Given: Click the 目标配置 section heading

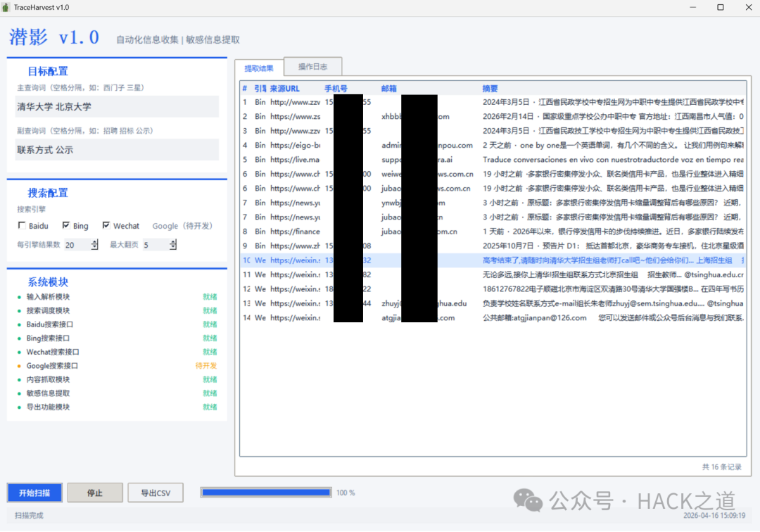Looking at the screenshot, I should (48, 71).
